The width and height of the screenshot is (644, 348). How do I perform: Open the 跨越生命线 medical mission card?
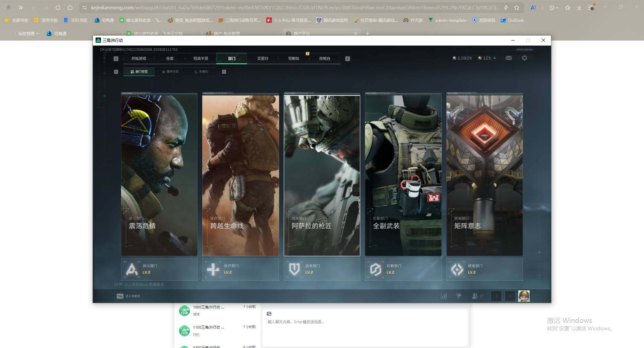click(240, 176)
